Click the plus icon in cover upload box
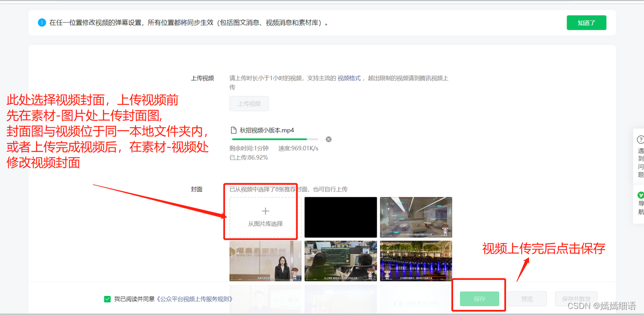This screenshot has width=644, height=315. coord(266,212)
